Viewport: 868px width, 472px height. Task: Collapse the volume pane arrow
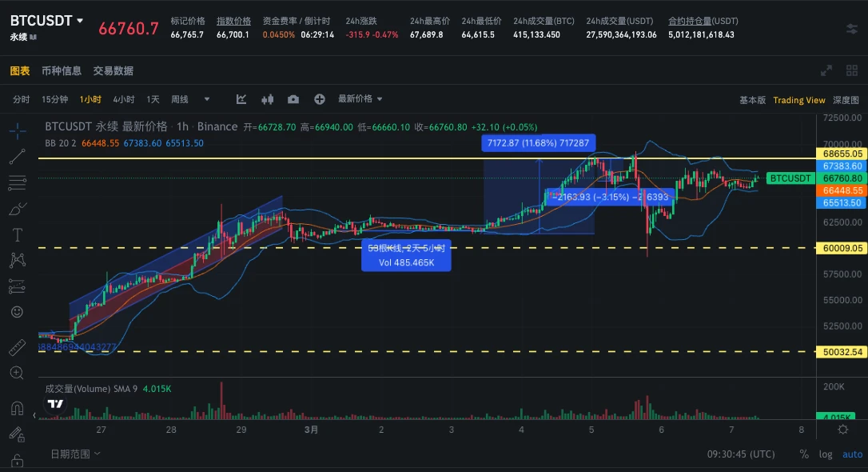click(34, 415)
